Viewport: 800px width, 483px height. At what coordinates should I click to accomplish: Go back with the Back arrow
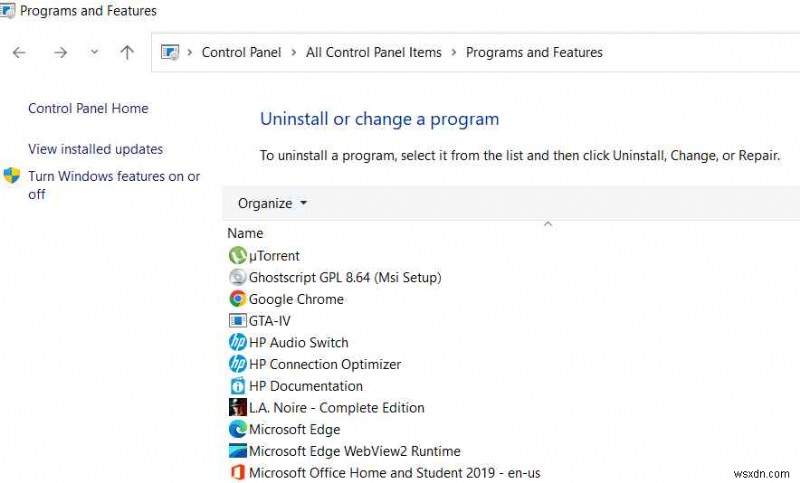click(x=19, y=52)
